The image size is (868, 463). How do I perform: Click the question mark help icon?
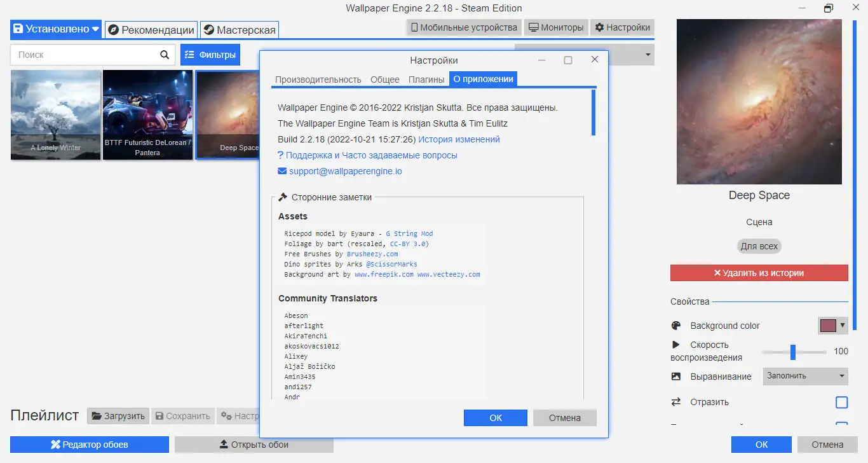280,155
